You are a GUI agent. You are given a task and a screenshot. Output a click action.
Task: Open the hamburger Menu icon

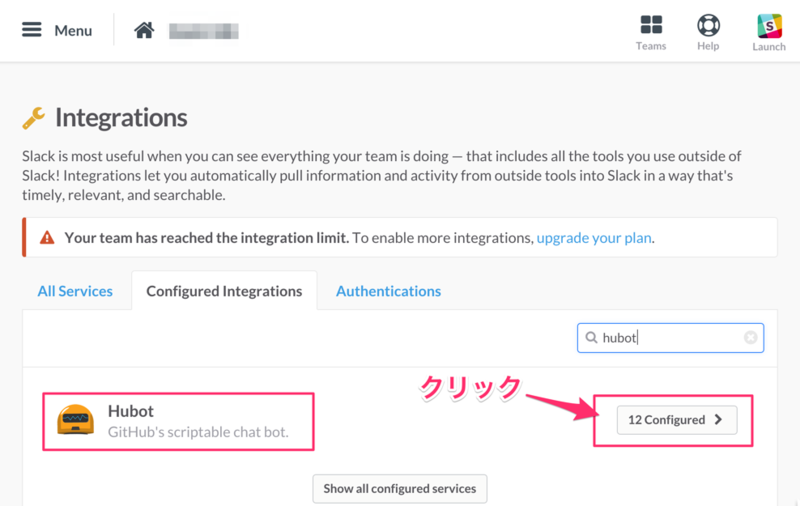pos(31,30)
